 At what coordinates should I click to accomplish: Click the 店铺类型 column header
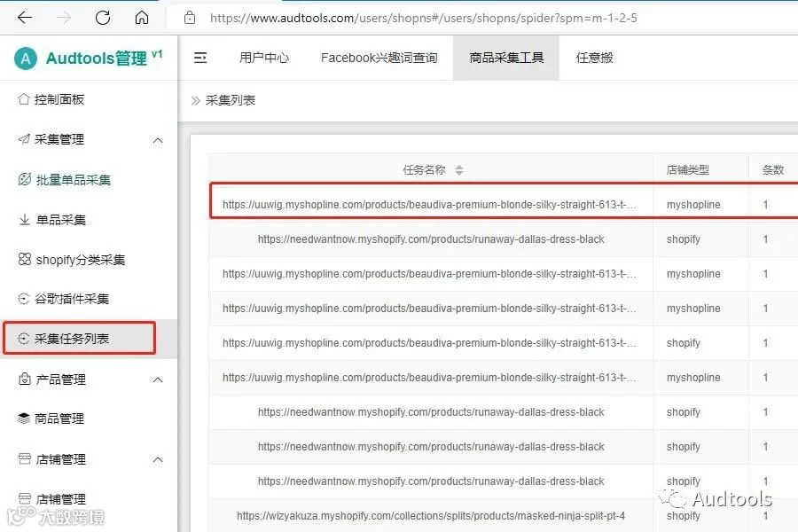pyautogui.click(x=687, y=170)
